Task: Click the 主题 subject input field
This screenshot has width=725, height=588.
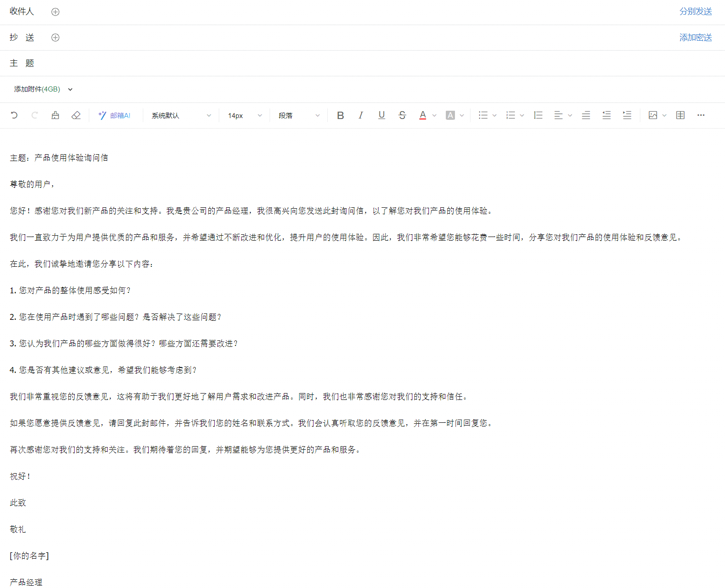Action: (366, 63)
